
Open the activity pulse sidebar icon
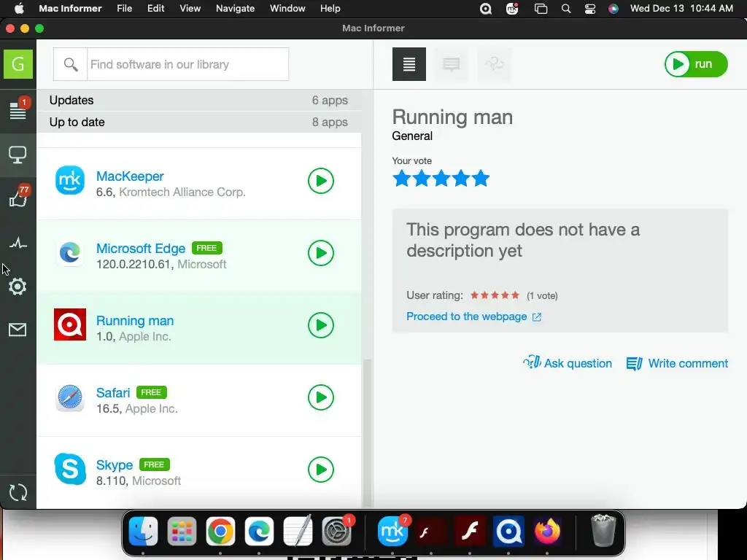tap(18, 244)
